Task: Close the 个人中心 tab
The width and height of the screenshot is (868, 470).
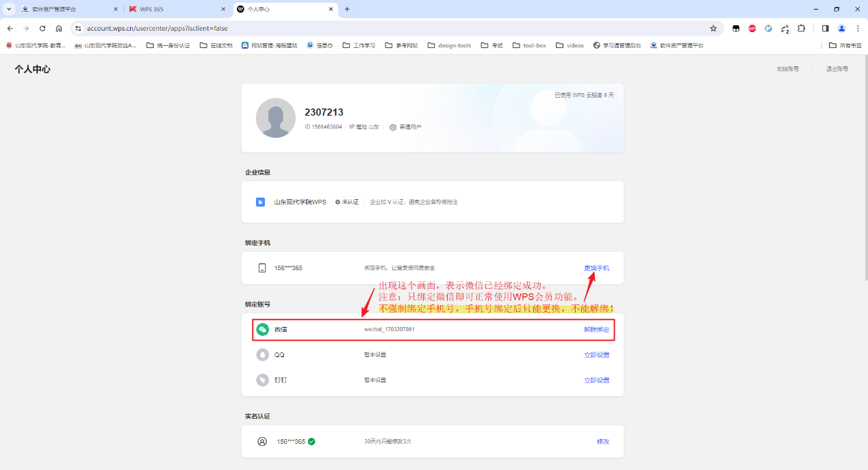Action: [331, 10]
